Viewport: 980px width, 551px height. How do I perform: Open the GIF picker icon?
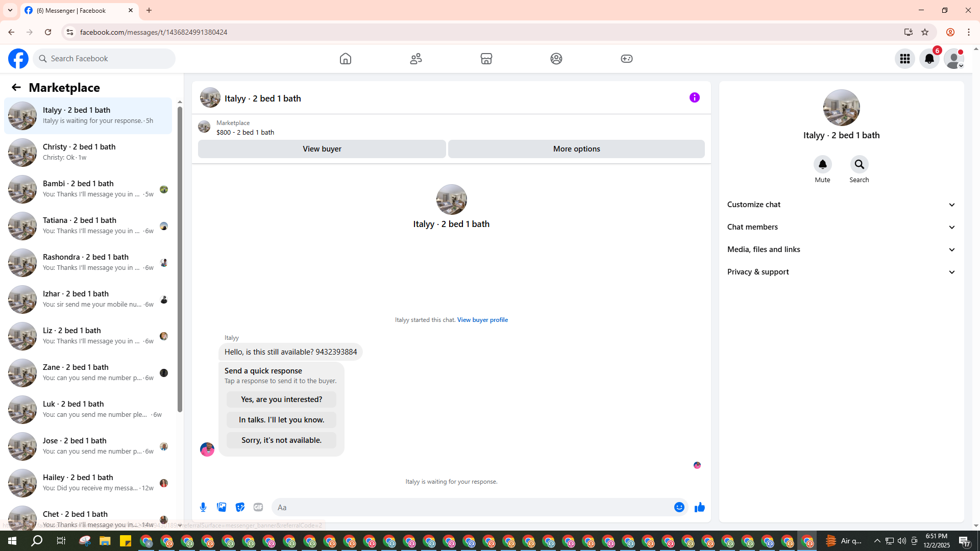click(258, 507)
